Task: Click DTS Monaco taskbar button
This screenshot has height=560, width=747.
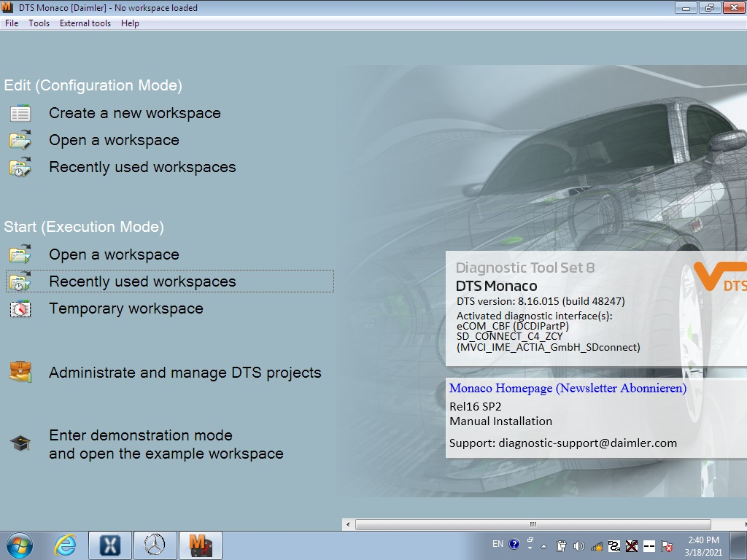Action: click(200, 545)
